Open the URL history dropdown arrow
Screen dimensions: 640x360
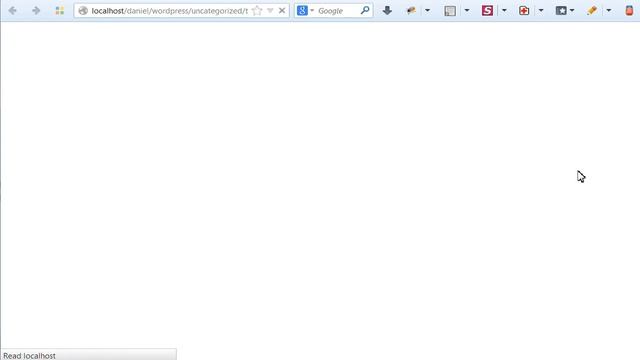pos(270,11)
